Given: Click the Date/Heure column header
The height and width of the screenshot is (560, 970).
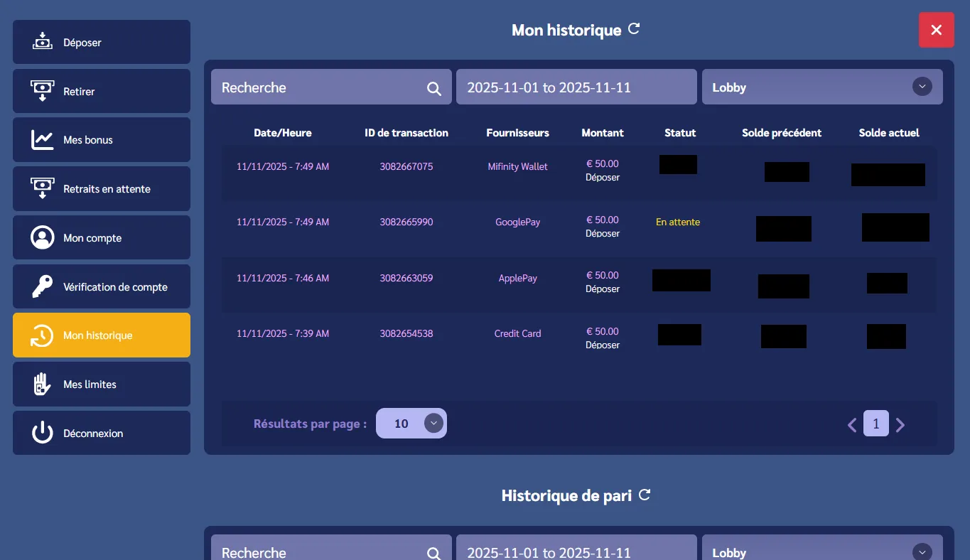Looking at the screenshot, I should [283, 133].
